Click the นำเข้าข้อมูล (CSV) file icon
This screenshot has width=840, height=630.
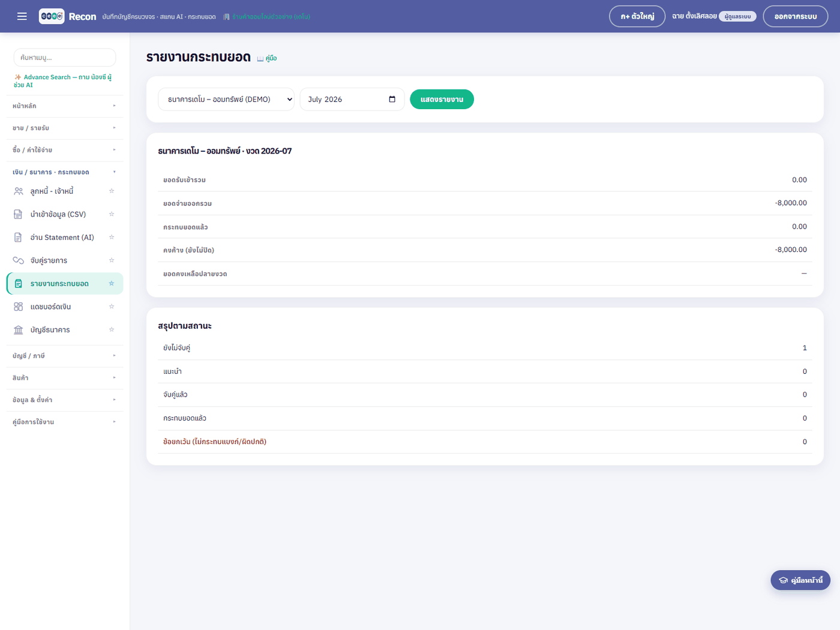point(19,214)
